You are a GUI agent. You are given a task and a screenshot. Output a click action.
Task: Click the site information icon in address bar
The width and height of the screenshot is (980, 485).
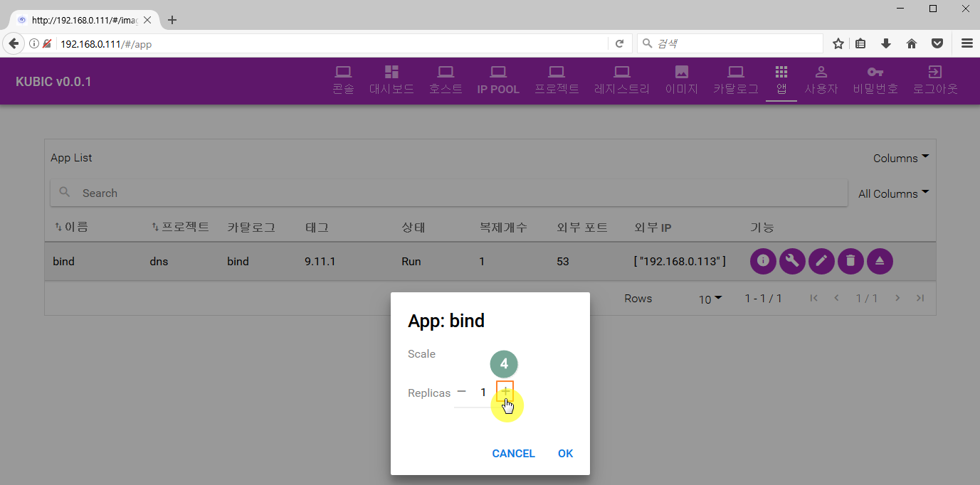click(33, 43)
